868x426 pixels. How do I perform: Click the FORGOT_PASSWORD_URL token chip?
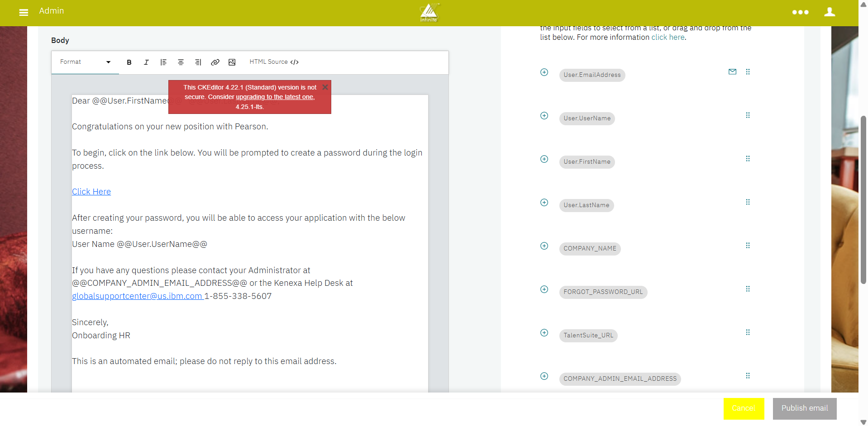(x=603, y=292)
